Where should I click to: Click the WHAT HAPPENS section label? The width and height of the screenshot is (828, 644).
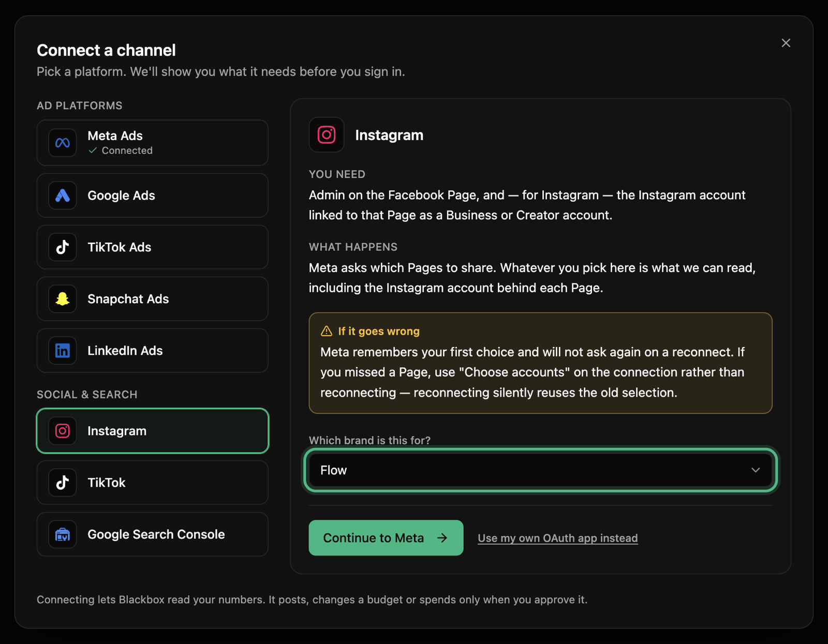click(x=353, y=247)
